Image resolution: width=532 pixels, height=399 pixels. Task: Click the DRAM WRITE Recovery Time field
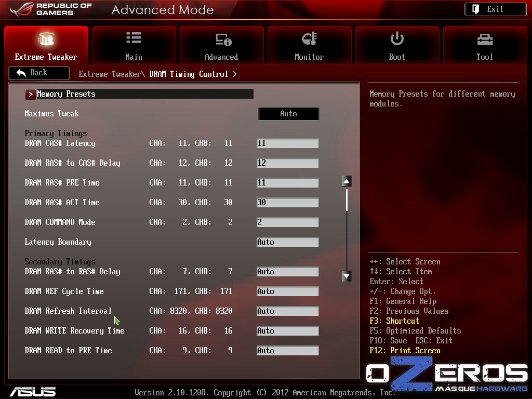click(x=288, y=330)
